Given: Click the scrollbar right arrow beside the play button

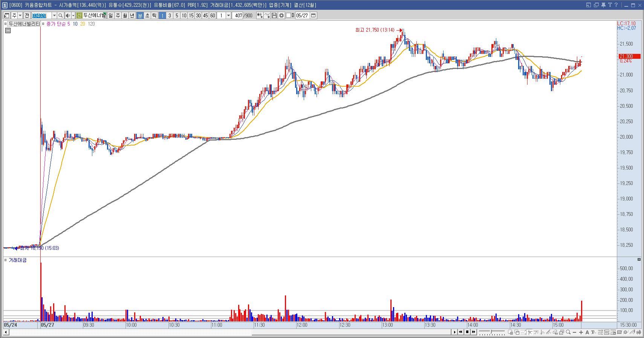Looking at the screenshot, I should tap(455, 332).
